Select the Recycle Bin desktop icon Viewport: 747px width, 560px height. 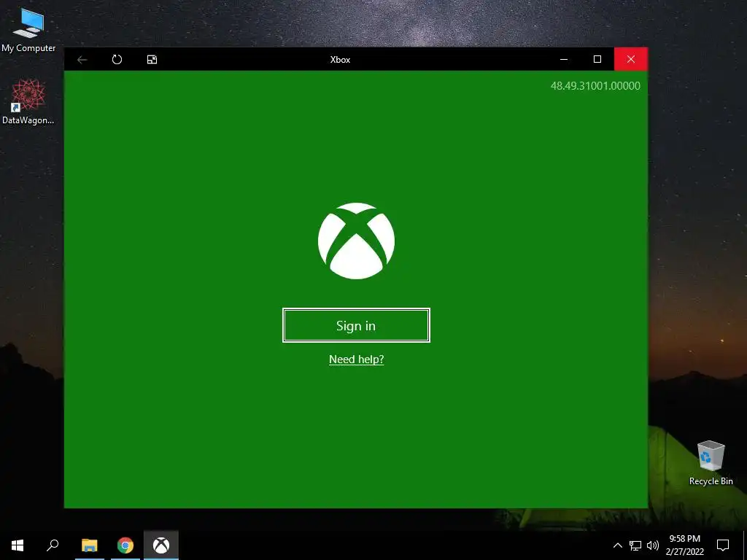coord(711,463)
